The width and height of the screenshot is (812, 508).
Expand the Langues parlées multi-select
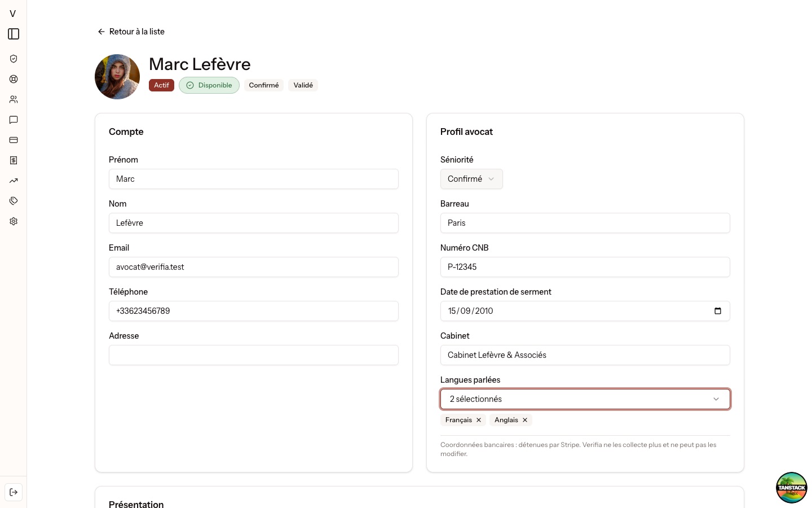[x=585, y=399]
